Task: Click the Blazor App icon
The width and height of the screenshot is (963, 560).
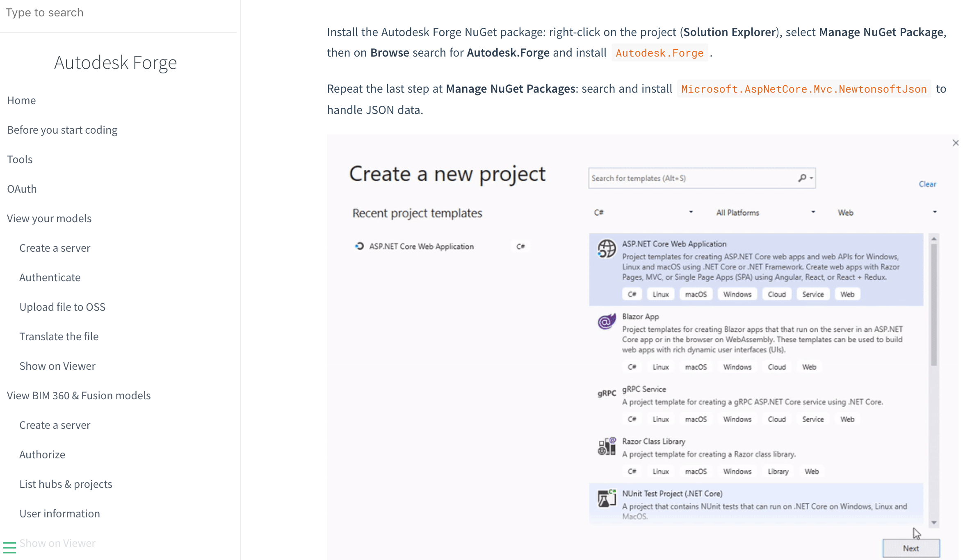Action: click(x=606, y=321)
